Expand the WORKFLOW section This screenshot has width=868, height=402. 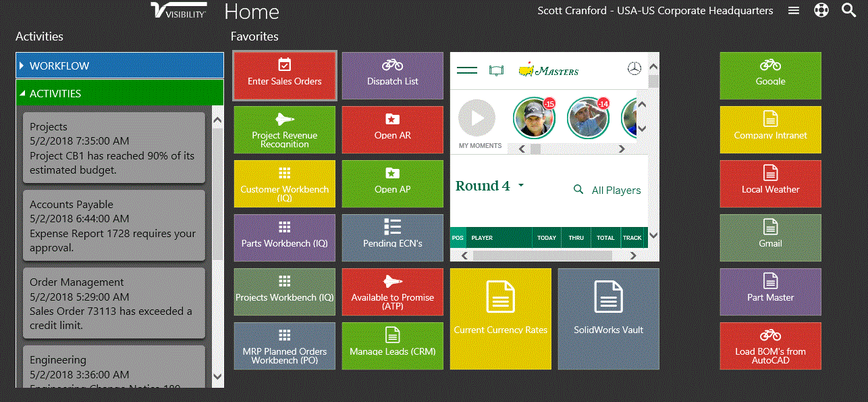119,66
